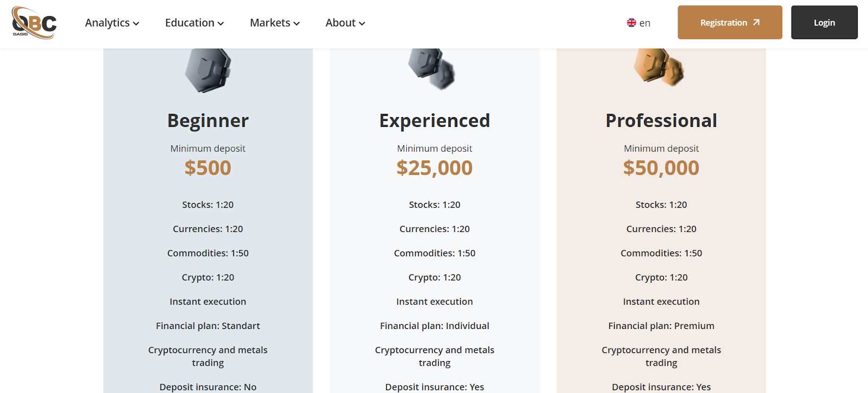The image size is (868, 393).
Task: Click the Experienced plan double-hexagon icon
Action: click(432, 69)
